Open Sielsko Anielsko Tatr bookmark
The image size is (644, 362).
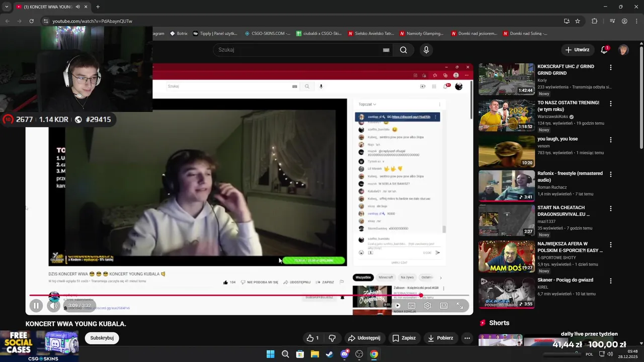(371, 34)
